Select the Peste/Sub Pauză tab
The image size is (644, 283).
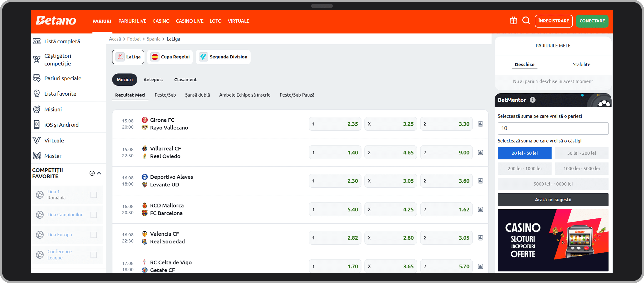(297, 95)
